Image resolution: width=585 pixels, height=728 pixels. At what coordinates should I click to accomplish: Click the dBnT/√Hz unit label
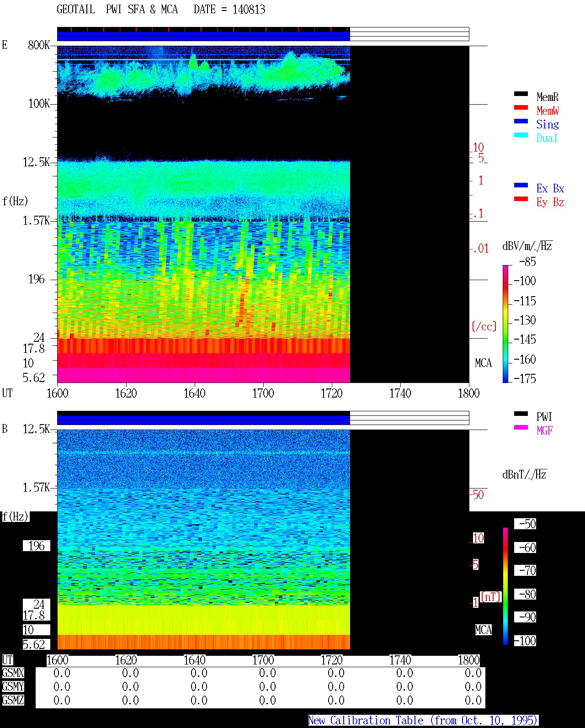[x=525, y=474]
